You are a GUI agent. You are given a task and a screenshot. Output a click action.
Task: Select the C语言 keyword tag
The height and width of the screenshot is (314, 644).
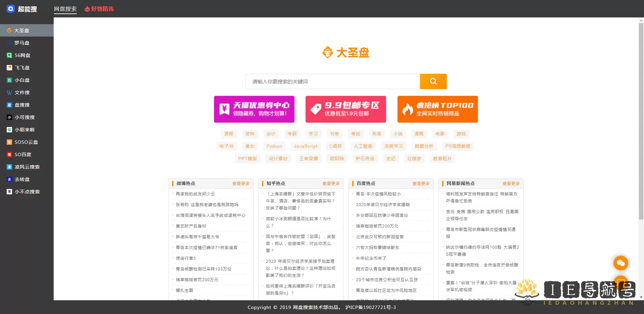[x=335, y=146]
